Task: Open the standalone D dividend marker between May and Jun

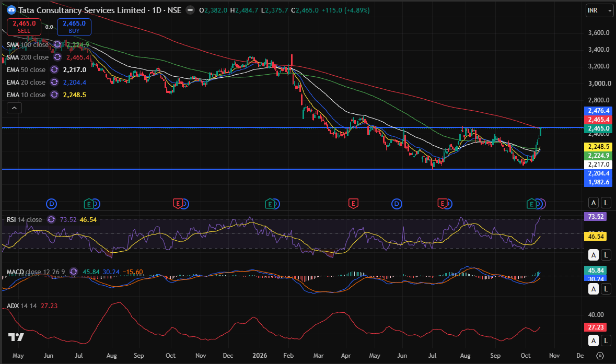Action: (x=52, y=204)
